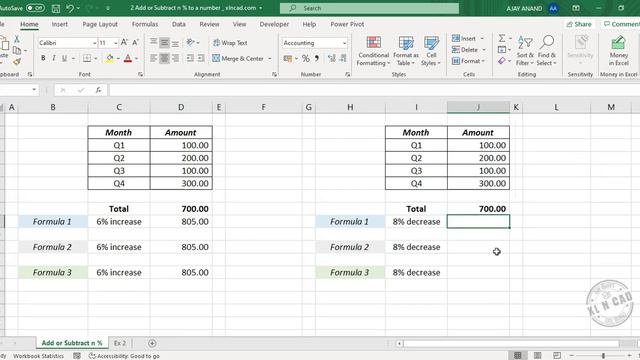Apply fill color with paint bucket icon

coord(109,59)
